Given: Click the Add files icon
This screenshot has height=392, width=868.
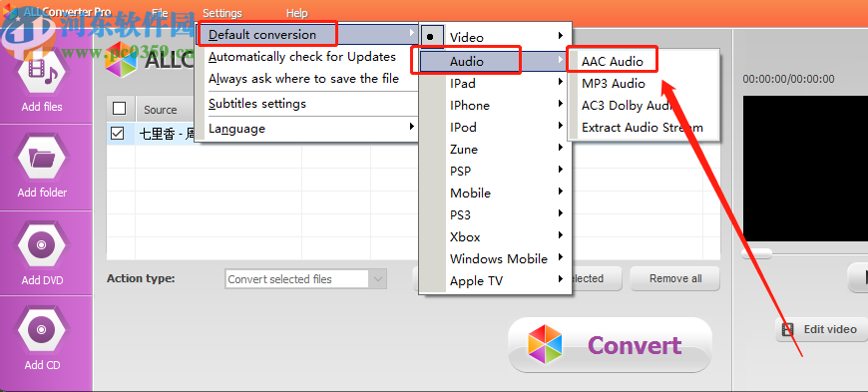Looking at the screenshot, I should pos(42,71).
